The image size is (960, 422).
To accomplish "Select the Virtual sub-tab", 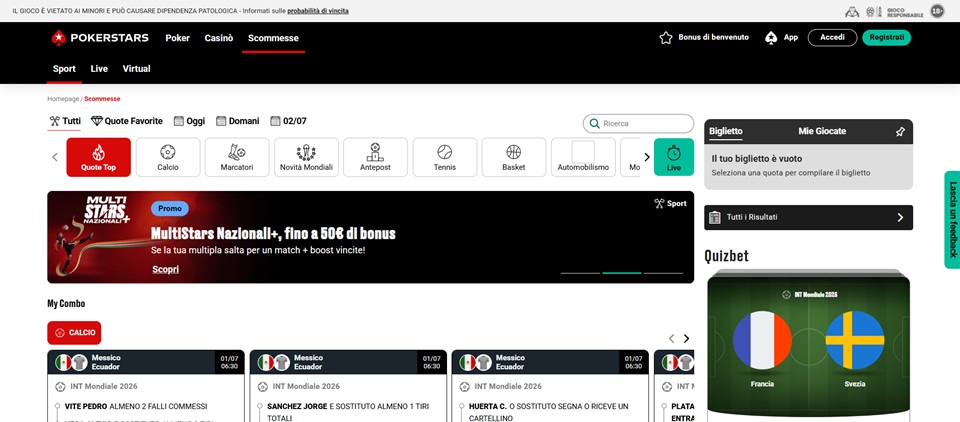I will pyautogui.click(x=137, y=69).
